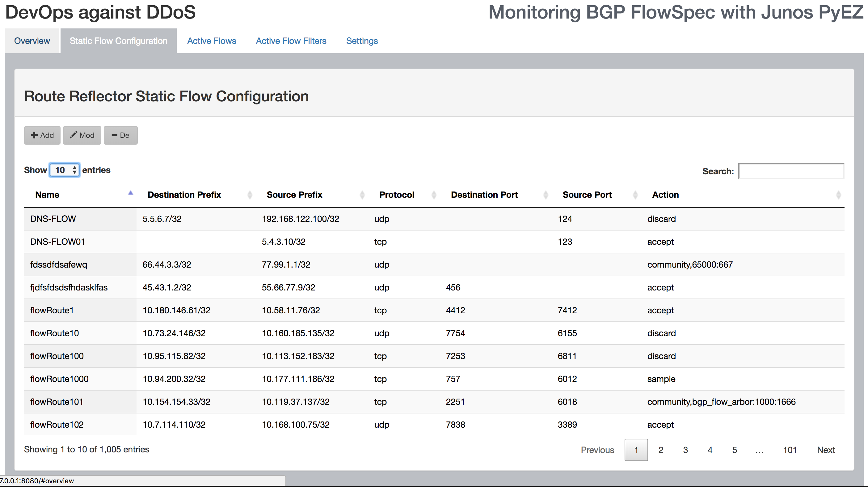
Task: Click the Next pagination link
Action: pyautogui.click(x=826, y=450)
